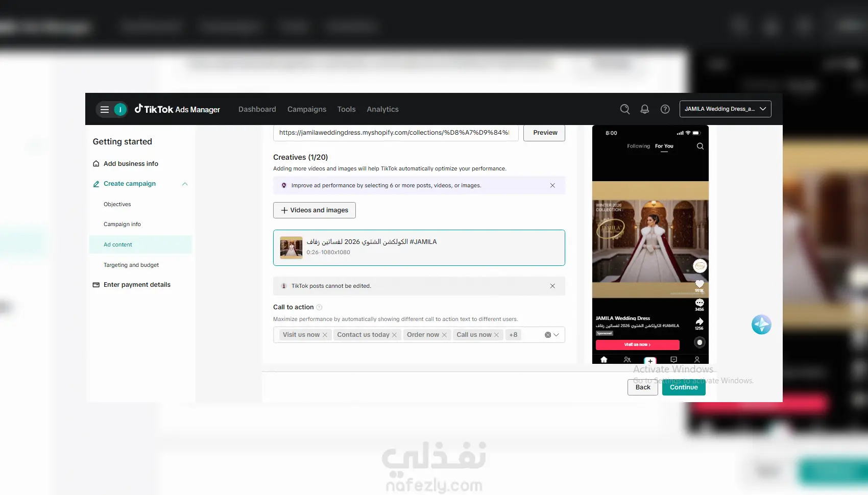Click the Creatives (1/20) heading

[x=300, y=157]
